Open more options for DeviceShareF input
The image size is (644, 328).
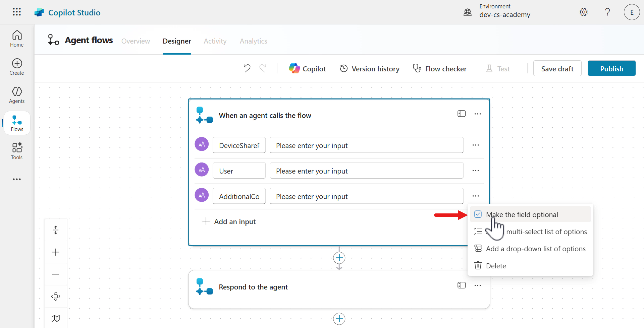(476, 145)
